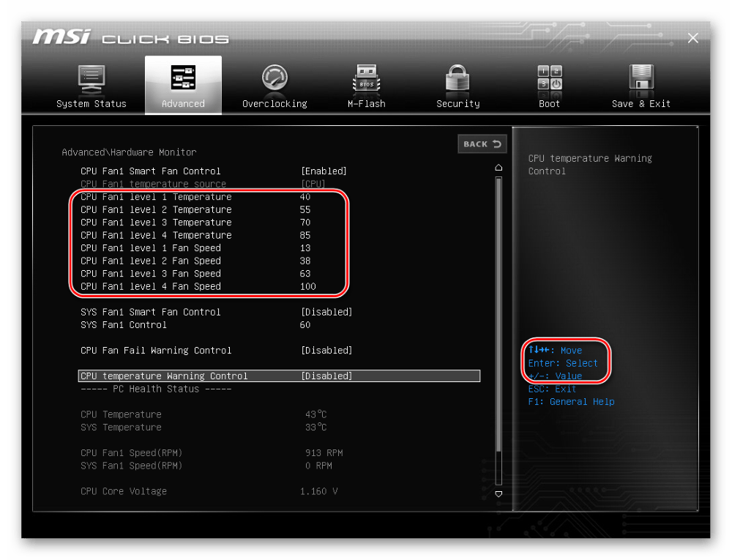Click the Boot icon

point(549,78)
